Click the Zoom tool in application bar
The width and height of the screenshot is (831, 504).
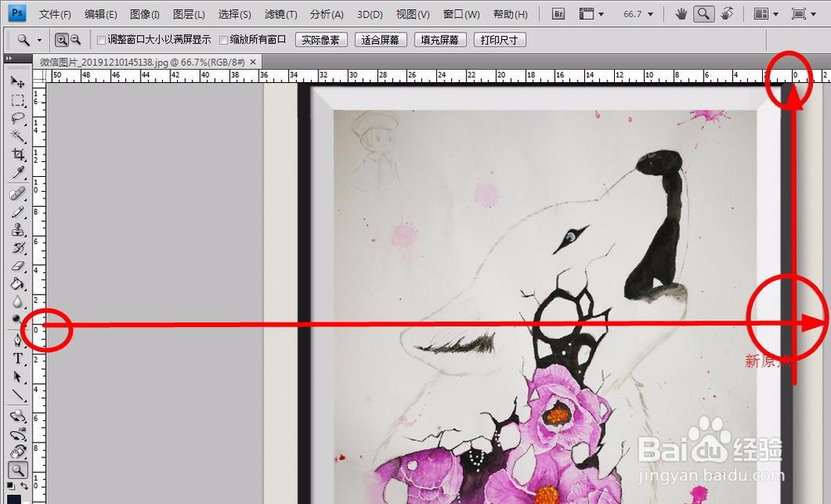(x=703, y=14)
